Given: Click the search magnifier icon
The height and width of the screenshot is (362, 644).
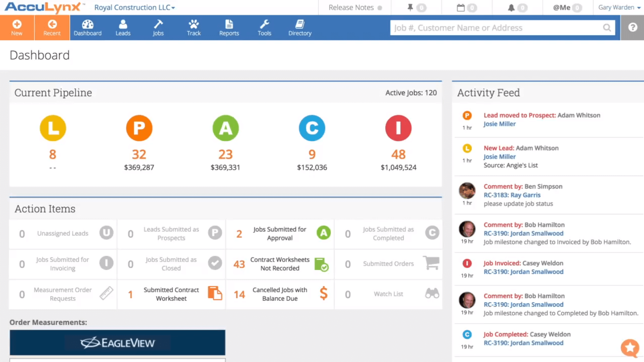Looking at the screenshot, I should click(607, 28).
